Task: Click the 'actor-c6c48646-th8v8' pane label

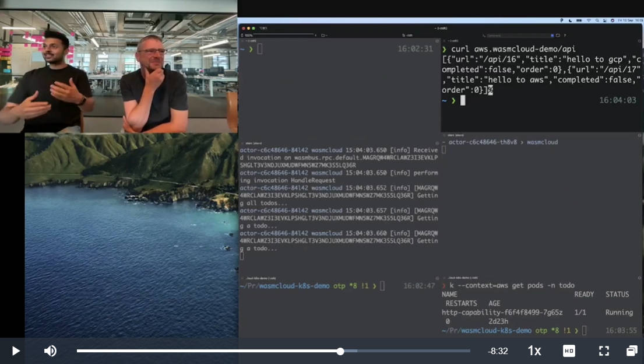Action: (483, 142)
